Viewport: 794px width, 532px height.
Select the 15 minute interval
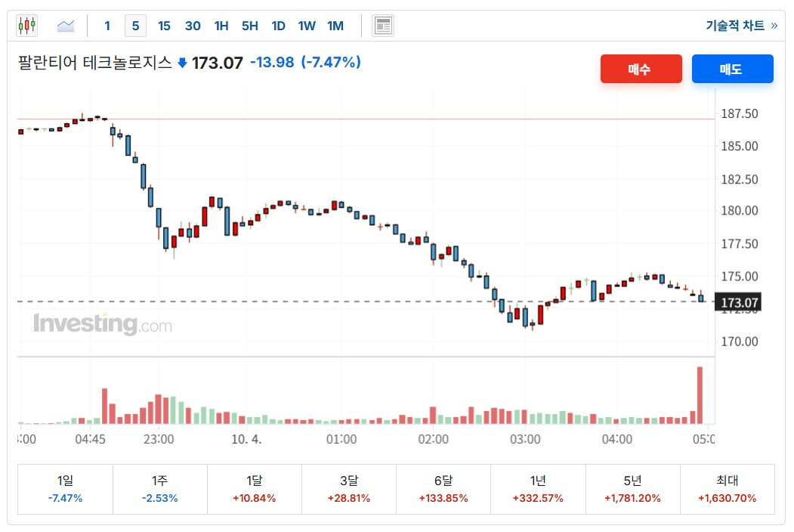tap(164, 26)
